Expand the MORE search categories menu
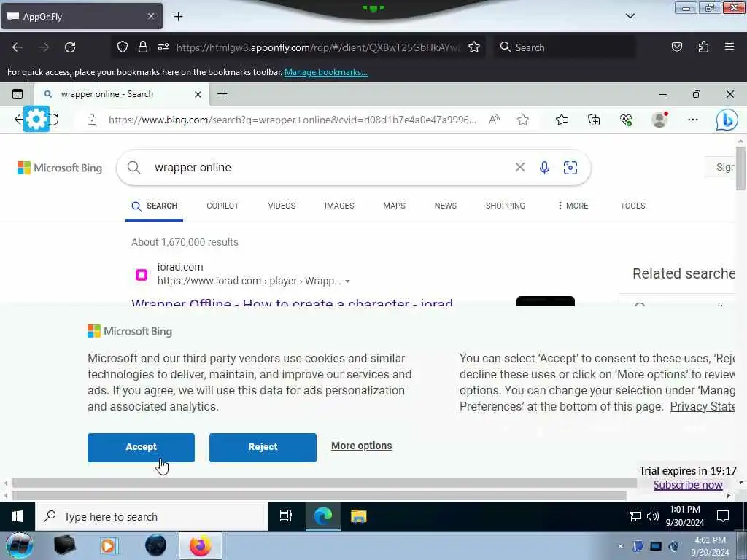This screenshot has width=747, height=560. click(573, 206)
